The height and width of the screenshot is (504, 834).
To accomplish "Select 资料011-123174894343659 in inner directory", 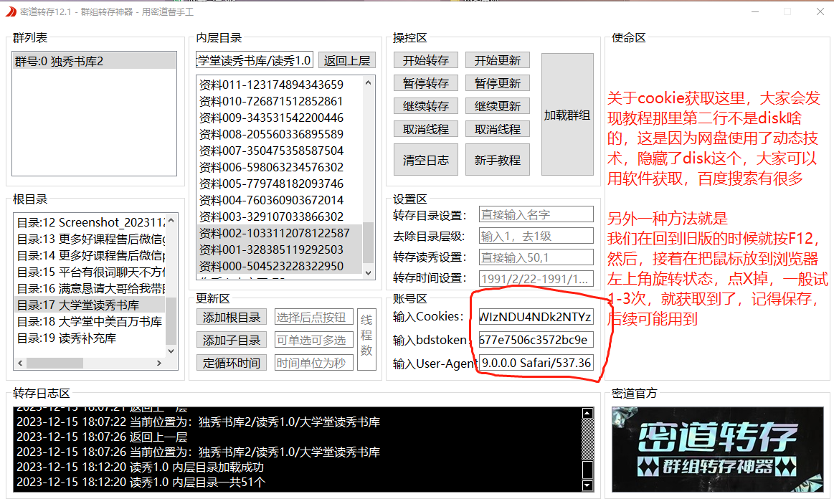I will (280, 85).
